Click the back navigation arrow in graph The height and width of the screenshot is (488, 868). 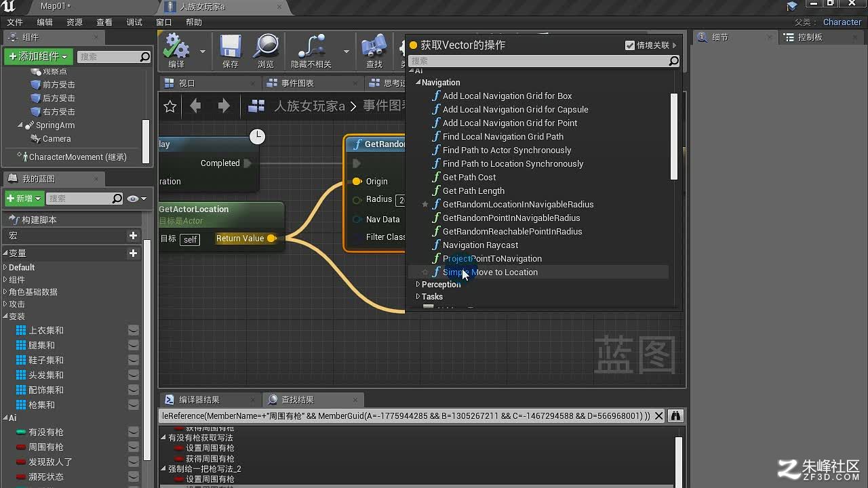coord(195,106)
